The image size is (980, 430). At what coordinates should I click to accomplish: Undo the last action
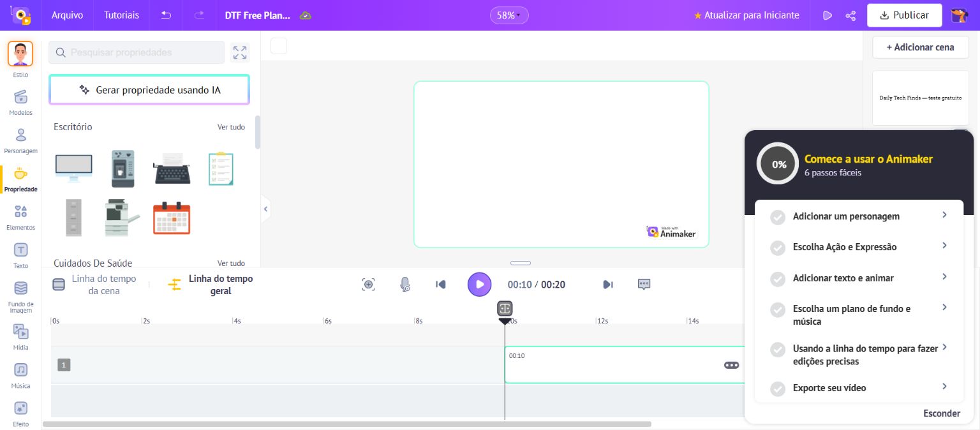166,15
